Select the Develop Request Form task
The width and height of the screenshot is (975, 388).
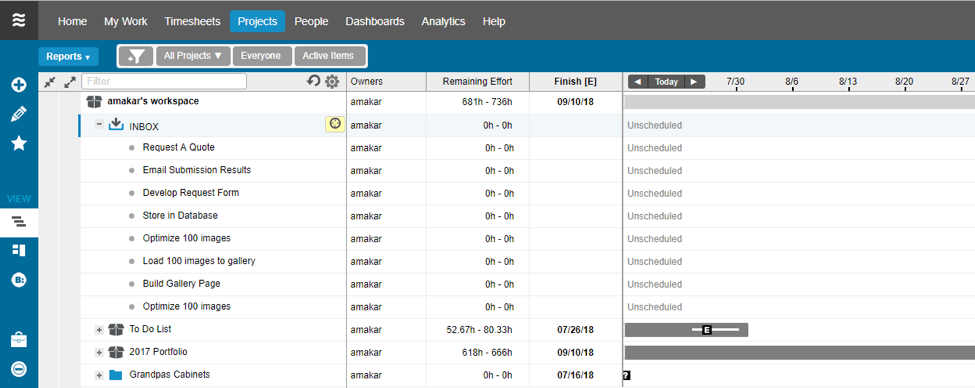pyautogui.click(x=191, y=193)
